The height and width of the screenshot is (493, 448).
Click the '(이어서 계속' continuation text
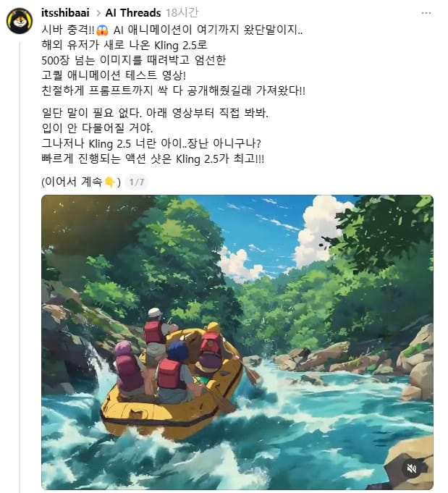point(72,182)
